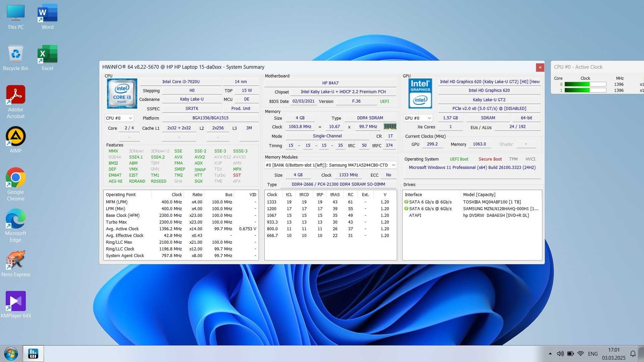Click Core 1 clock bar in Active Clock
The height and width of the screenshot is (362, 644).
(585, 90)
